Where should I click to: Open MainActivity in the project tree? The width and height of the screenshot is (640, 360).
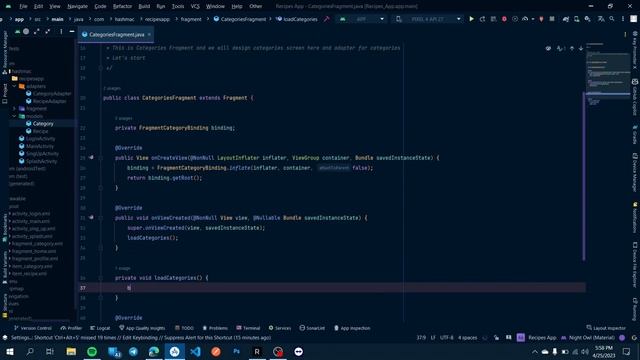click(37, 146)
